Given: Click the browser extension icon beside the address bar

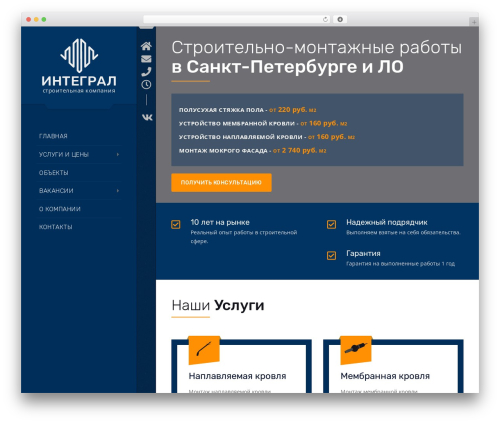Looking at the screenshot, I should [x=340, y=19].
